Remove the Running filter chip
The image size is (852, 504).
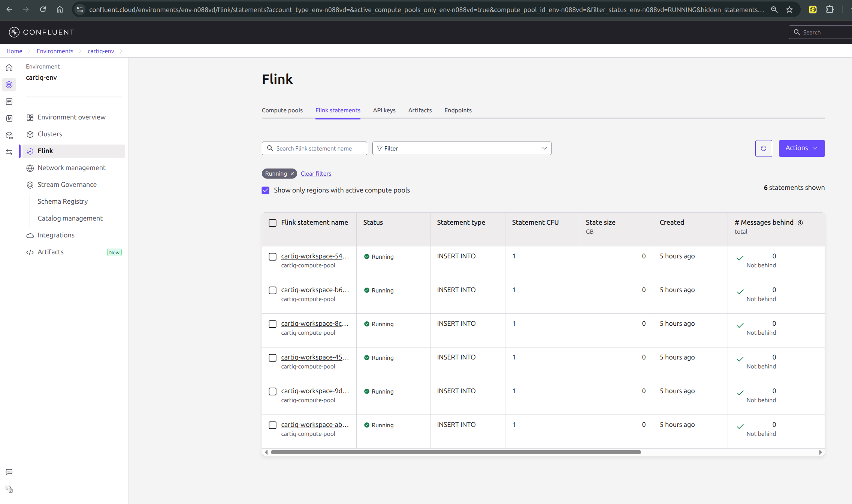(x=292, y=174)
